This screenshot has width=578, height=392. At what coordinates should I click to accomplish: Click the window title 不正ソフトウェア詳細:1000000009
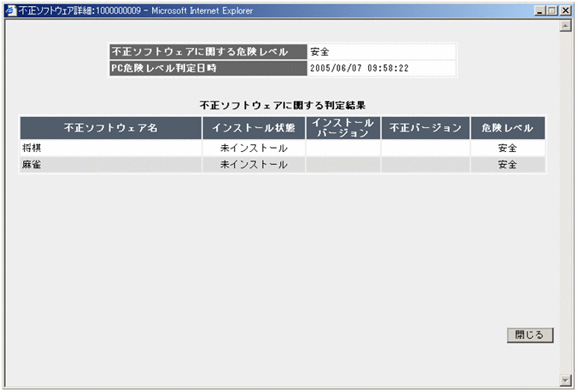click(79, 11)
